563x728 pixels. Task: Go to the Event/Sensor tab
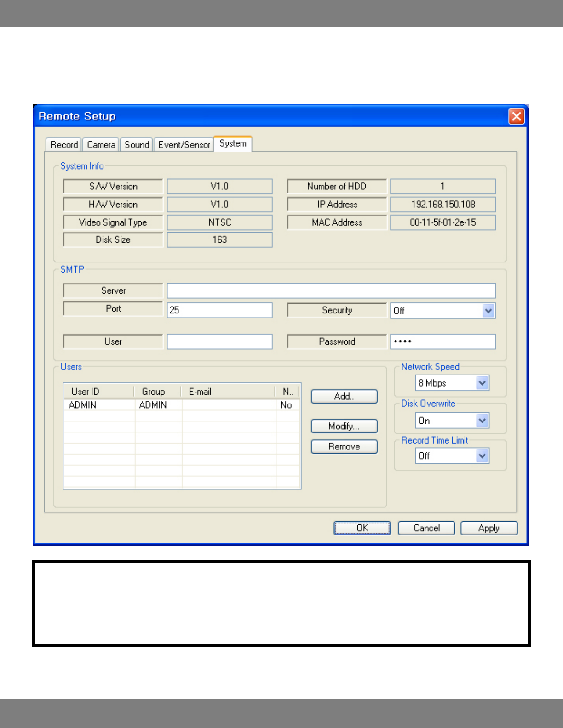click(x=184, y=145)
